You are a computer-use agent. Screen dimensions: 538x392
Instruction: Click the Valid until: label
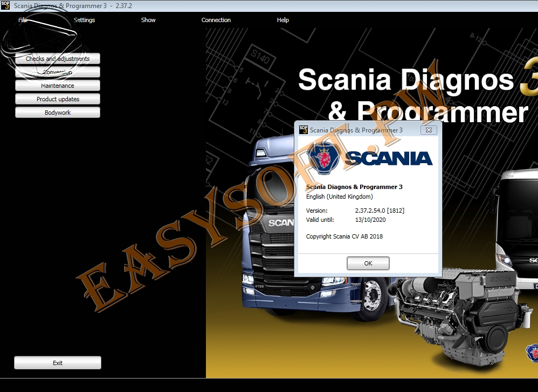(320, 220)
